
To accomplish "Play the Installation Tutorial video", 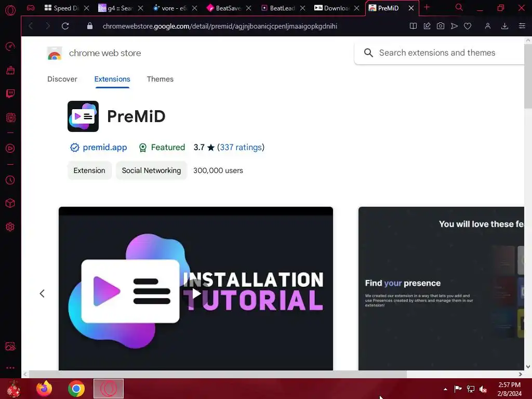I will tap(196, 294).
